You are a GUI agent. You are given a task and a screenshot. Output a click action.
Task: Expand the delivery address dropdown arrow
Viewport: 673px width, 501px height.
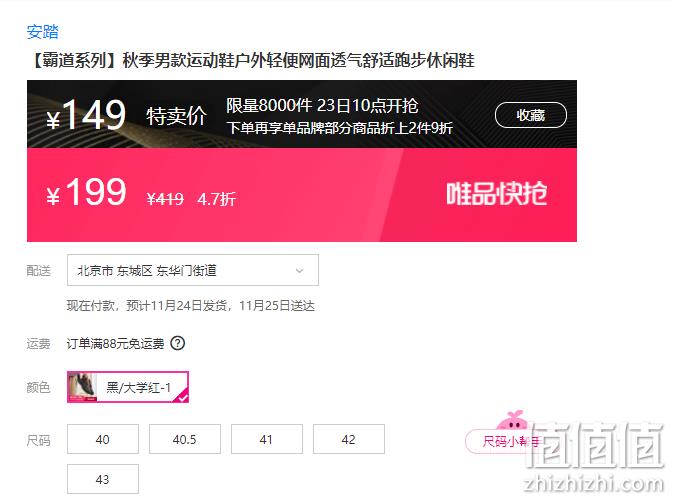[300, 270]
